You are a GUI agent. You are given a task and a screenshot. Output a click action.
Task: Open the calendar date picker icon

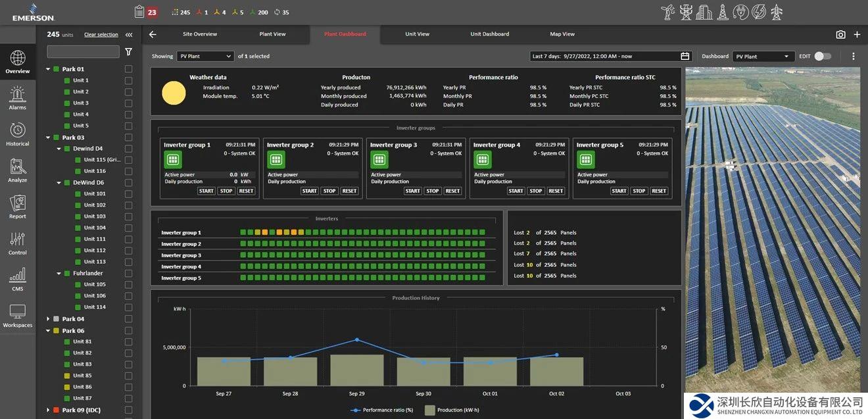[x=685, y=57]
